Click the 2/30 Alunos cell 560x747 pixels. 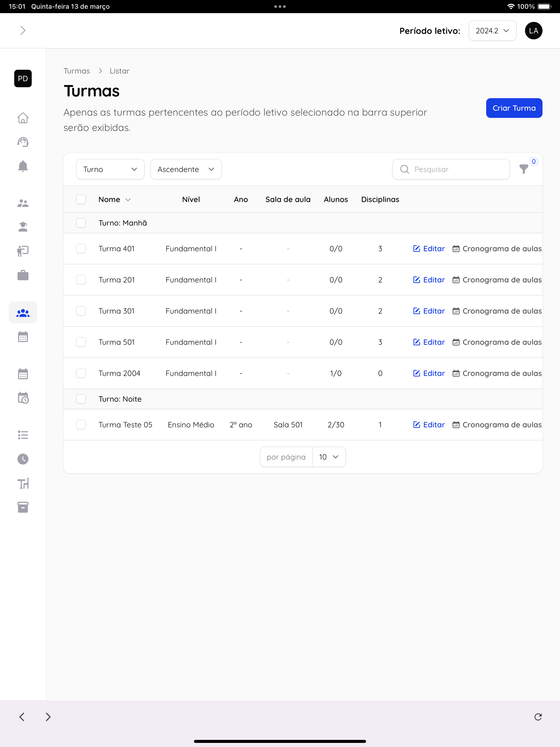pos(336,424)
